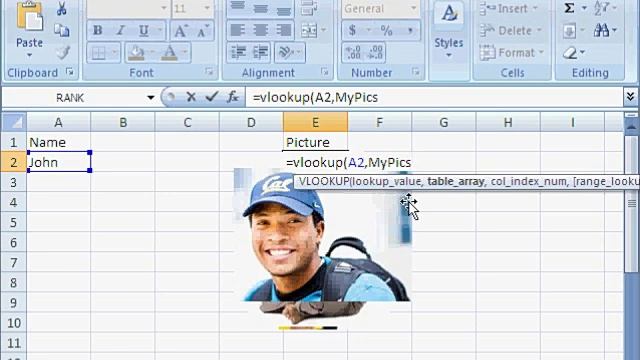Click the Center alignment icon
640x360 pixels.
[x=260, y=30]
